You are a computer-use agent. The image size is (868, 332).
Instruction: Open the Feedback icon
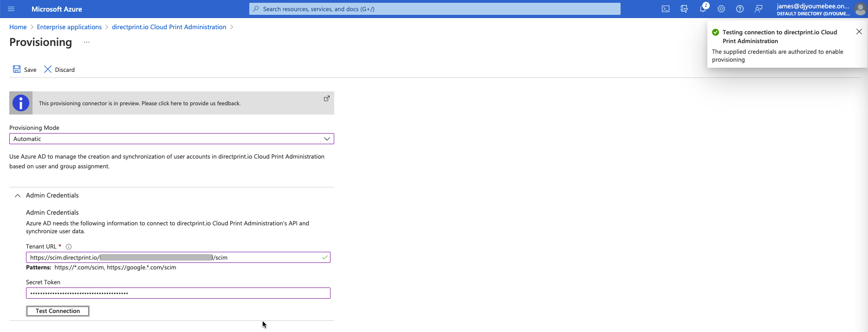758,9
